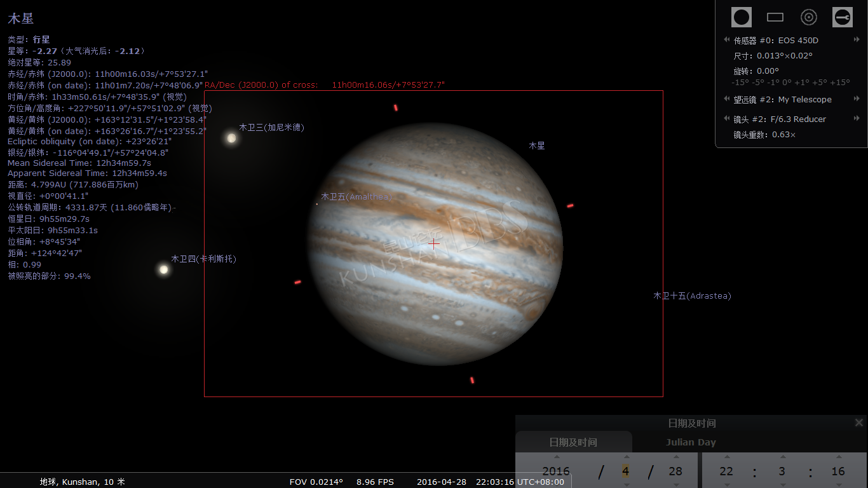Increase the year 2016 with up arrow
The width and height of the screenshot is (868, 488).
tap(557, 457)
